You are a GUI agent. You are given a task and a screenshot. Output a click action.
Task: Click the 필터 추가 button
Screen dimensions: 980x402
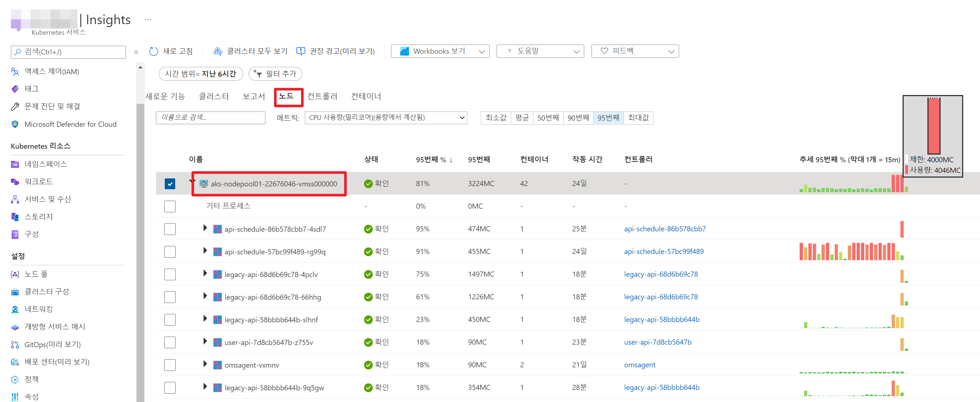275,74
